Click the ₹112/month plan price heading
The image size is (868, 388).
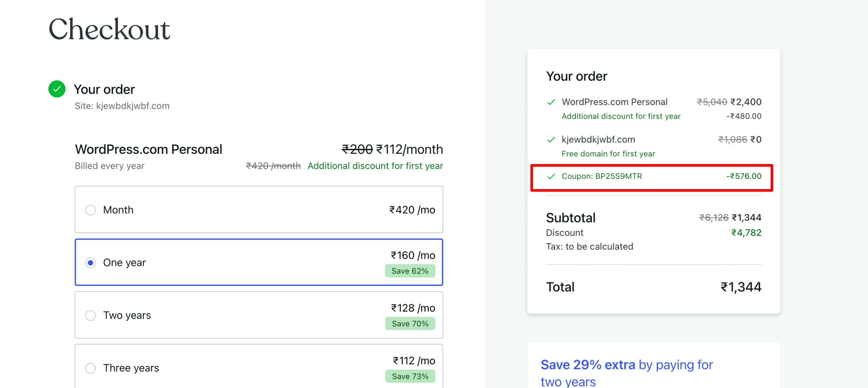pos(410,149)
